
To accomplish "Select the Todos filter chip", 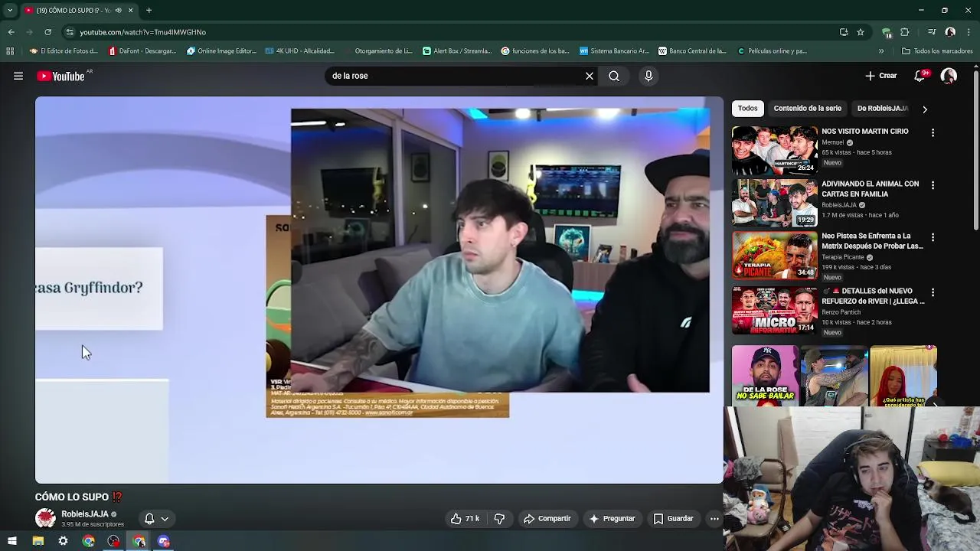I will 748,109.
